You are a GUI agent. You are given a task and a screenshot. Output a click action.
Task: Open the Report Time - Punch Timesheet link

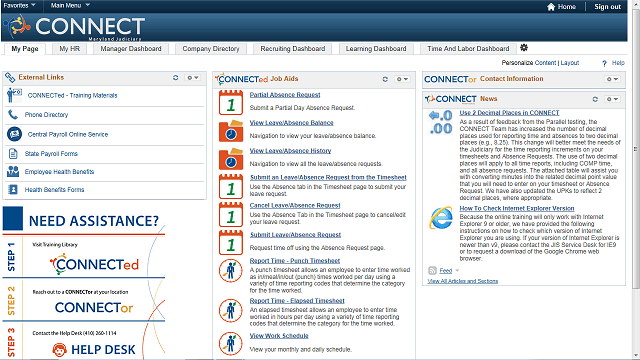click(295, 261)
